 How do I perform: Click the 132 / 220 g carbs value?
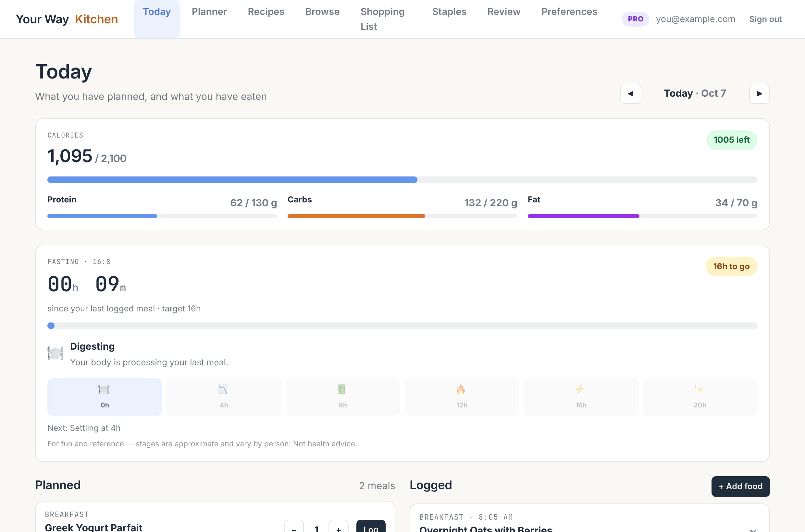tap(490, 203)
